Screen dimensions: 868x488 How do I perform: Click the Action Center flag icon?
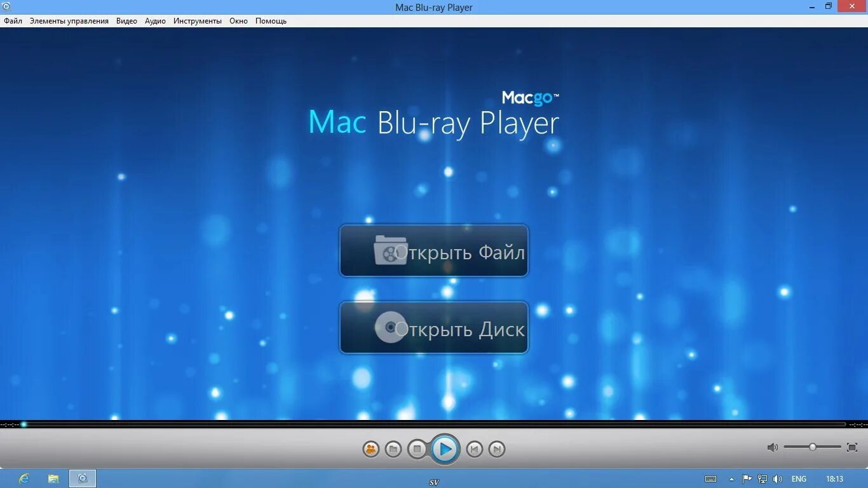pyautogui.click(x=747, y=479)
